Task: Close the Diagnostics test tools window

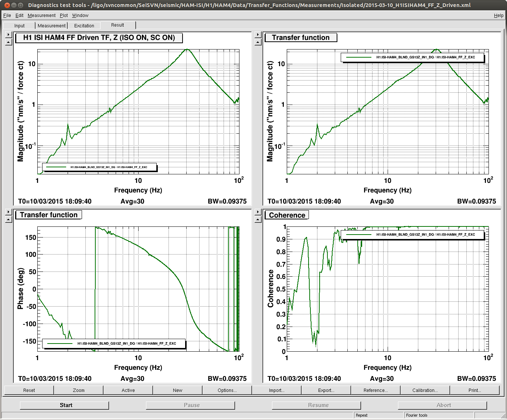Action: pyautogui.click(x=7, y=5)
